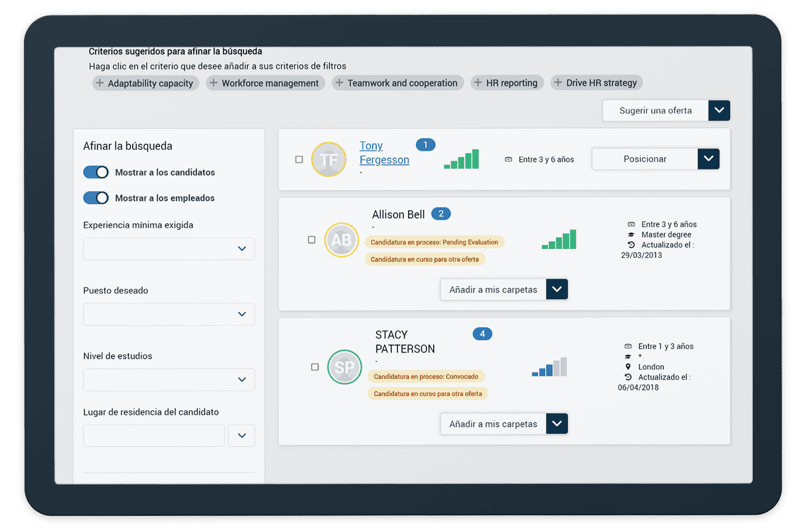Expand the Puesto deseado dropdown
The width and height of the screenshot is (806, 532).
pyautogui.click(x=168, y=314)
